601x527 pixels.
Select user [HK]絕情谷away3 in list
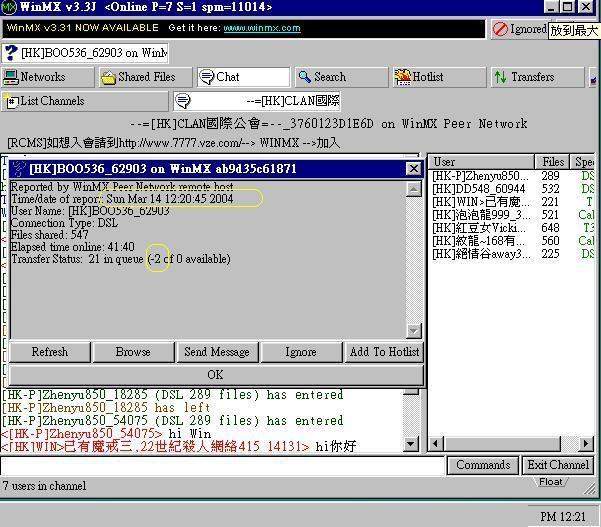click(x=511, y=254)
